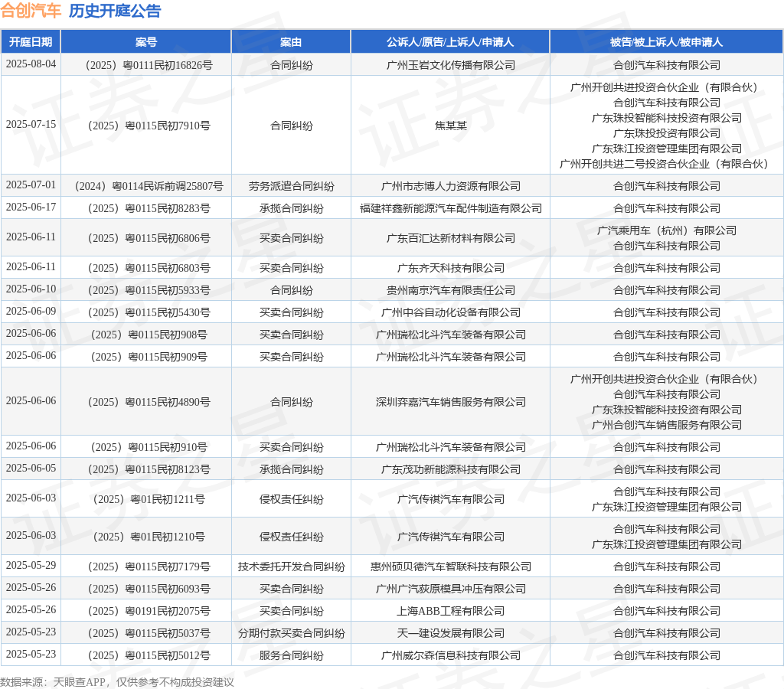The width and height of the screenshot is (784, 689).
Task: Select case number 粤0115民初7910号
Action: (149, 126)
